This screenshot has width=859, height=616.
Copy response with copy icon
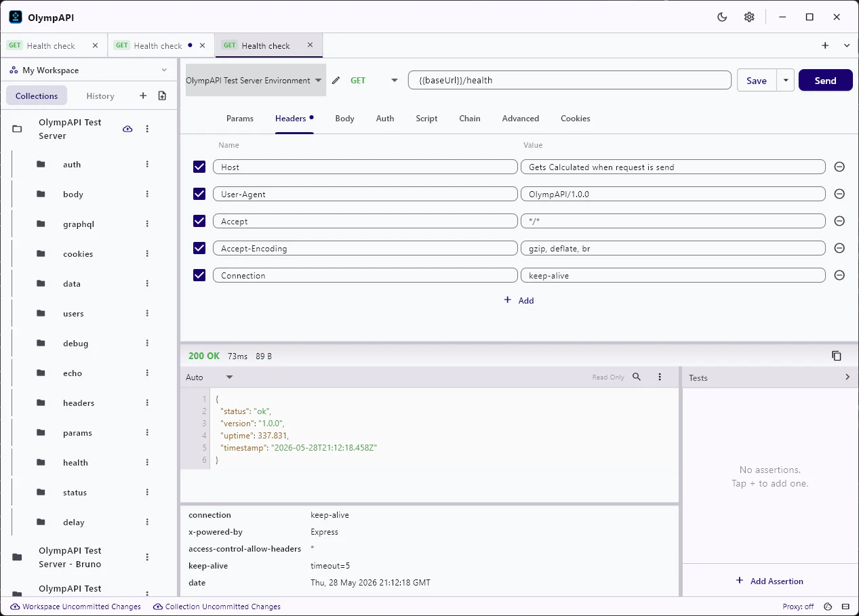pyautogui.click(x=837, y=356)
